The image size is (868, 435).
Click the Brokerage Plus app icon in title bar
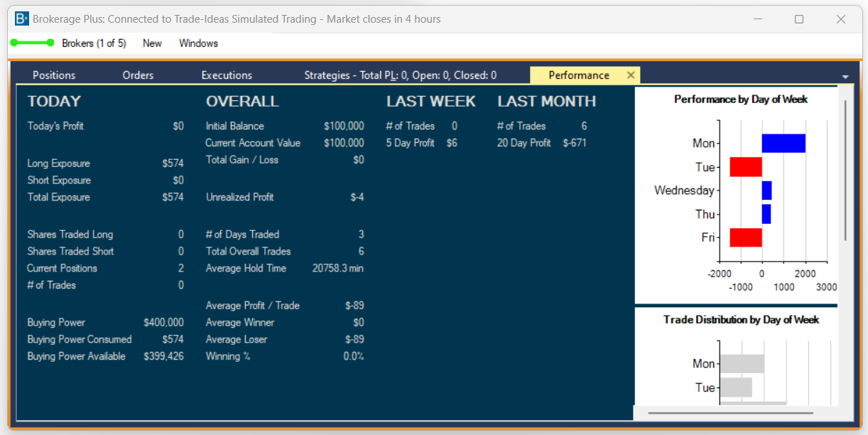(x=22, y=19)
